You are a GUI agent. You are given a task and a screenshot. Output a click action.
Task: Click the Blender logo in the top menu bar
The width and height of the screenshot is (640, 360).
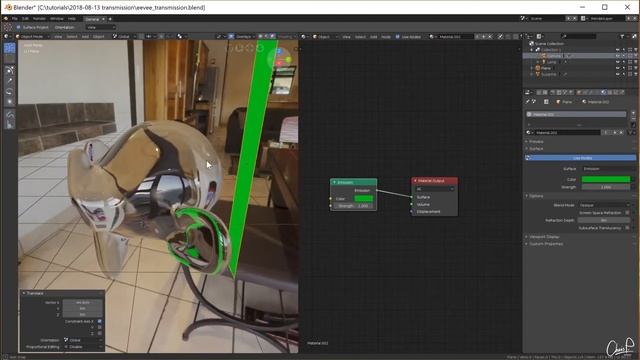coord(6,19)
